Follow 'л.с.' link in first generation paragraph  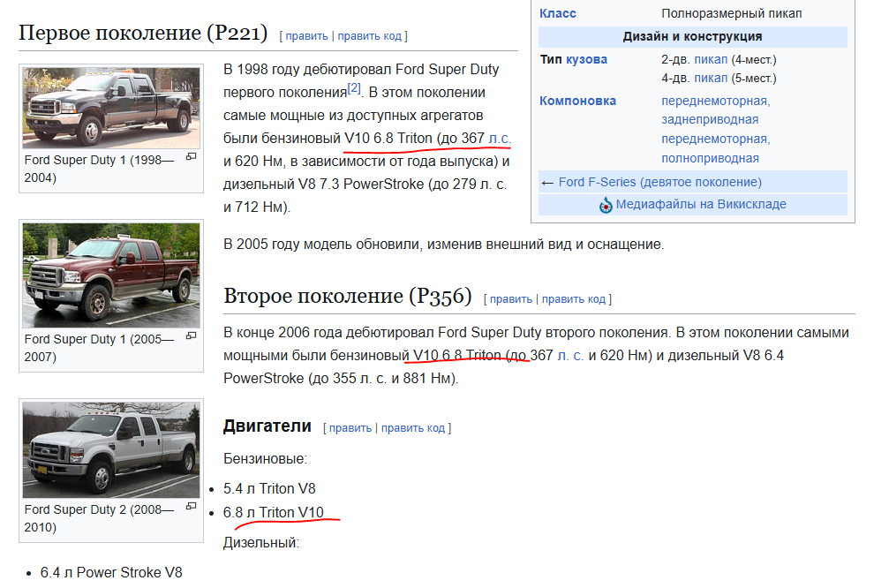[x=500, y=139]
